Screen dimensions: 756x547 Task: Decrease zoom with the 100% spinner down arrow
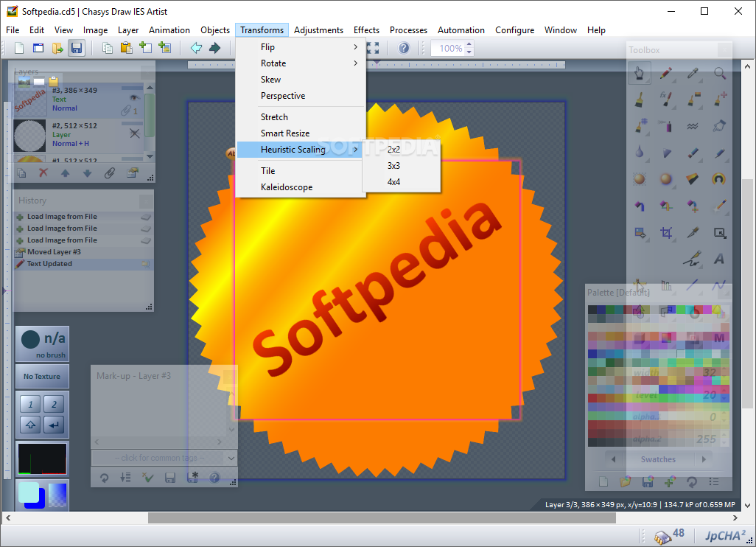point(469,52)
